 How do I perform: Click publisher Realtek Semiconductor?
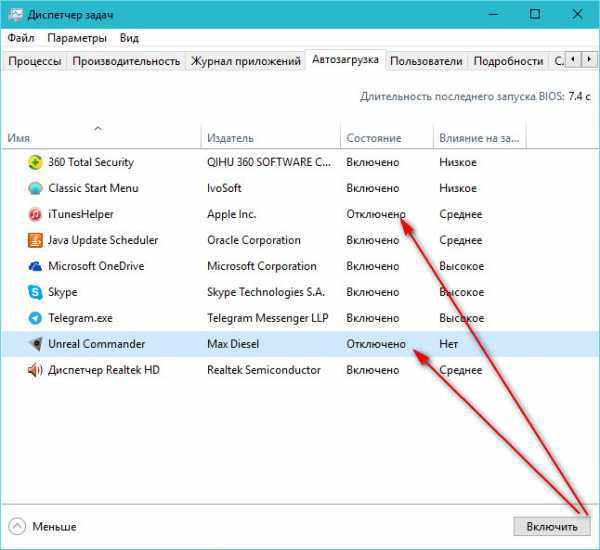point(264,370)
